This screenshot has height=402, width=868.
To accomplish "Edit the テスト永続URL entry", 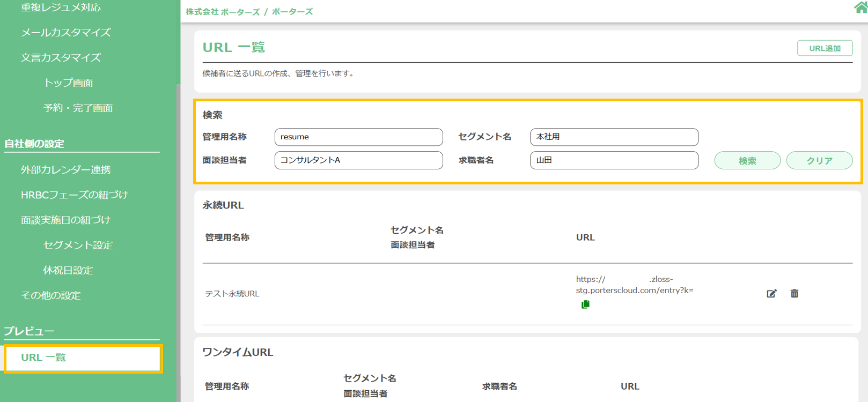I will tap(771, 293).
